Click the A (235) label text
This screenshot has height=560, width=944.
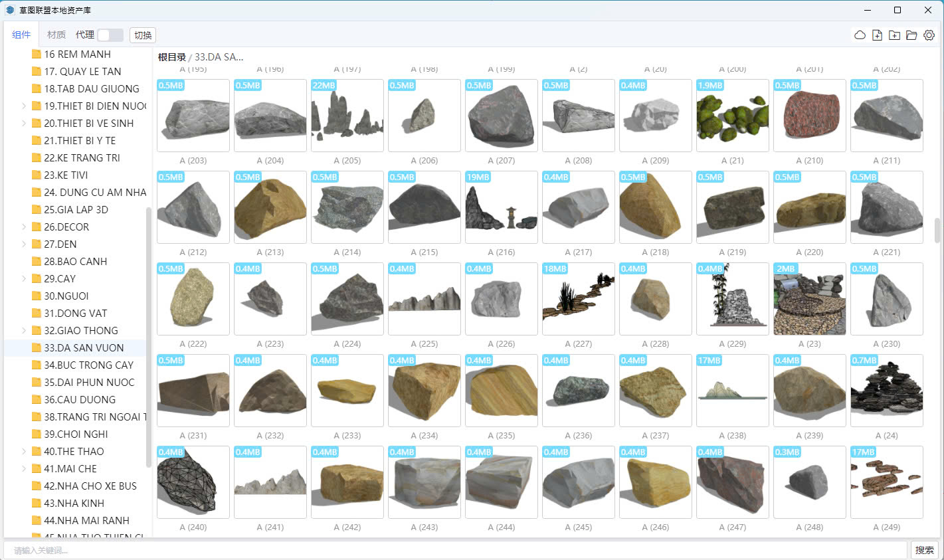pyautogui.click(x=502, y=436)
